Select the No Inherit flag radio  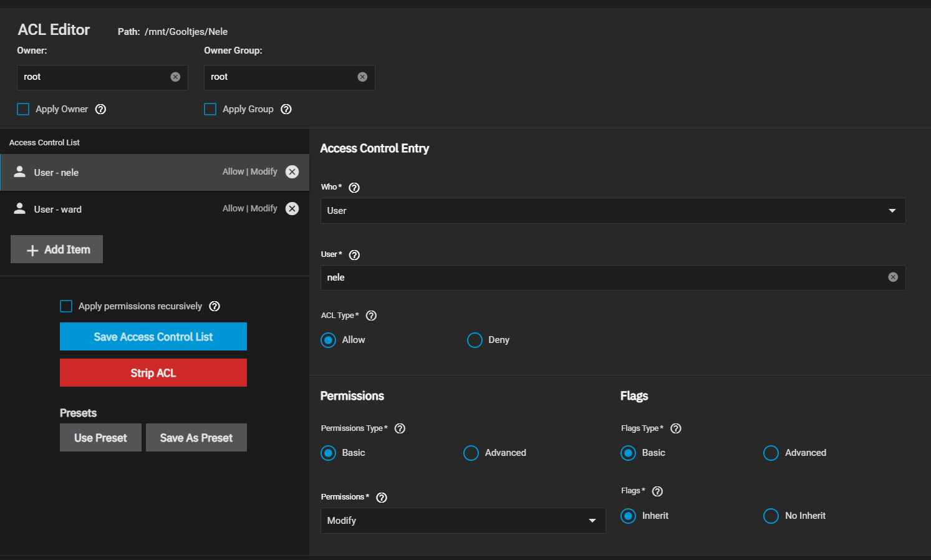pyautogui.click(x=771, y=516)
